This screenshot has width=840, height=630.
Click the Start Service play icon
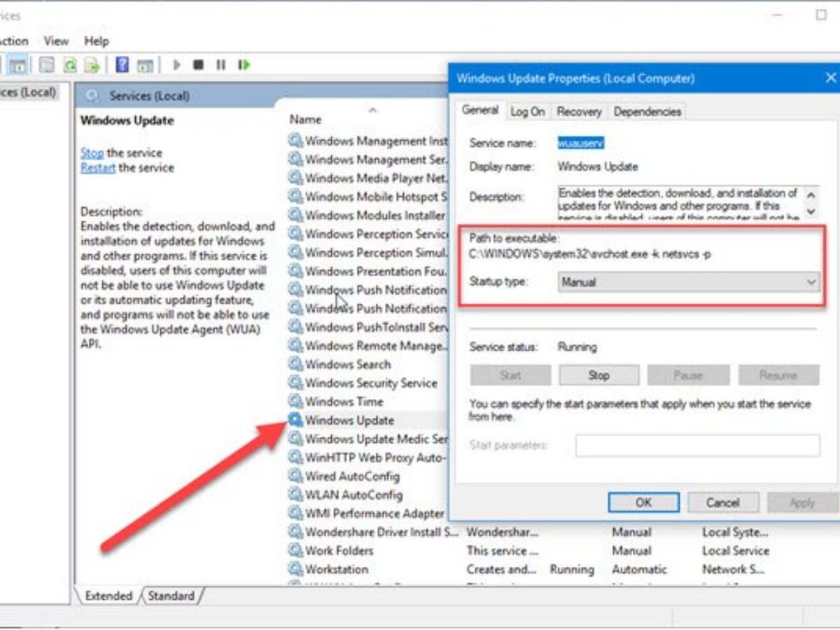pos(176,65)
